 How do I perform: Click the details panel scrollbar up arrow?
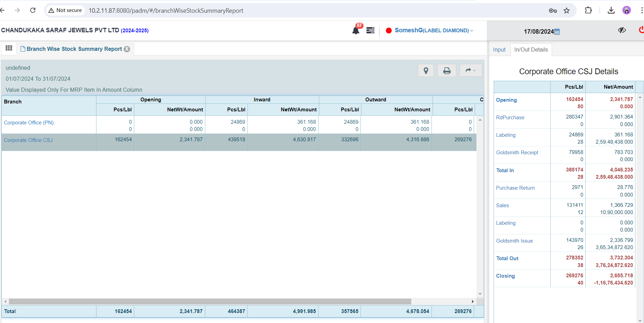coord(640,97)
